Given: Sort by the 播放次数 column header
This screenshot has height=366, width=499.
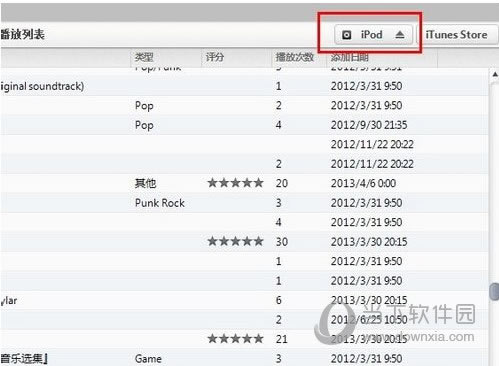Looking at the screenshot, I should tap(295, 57).
